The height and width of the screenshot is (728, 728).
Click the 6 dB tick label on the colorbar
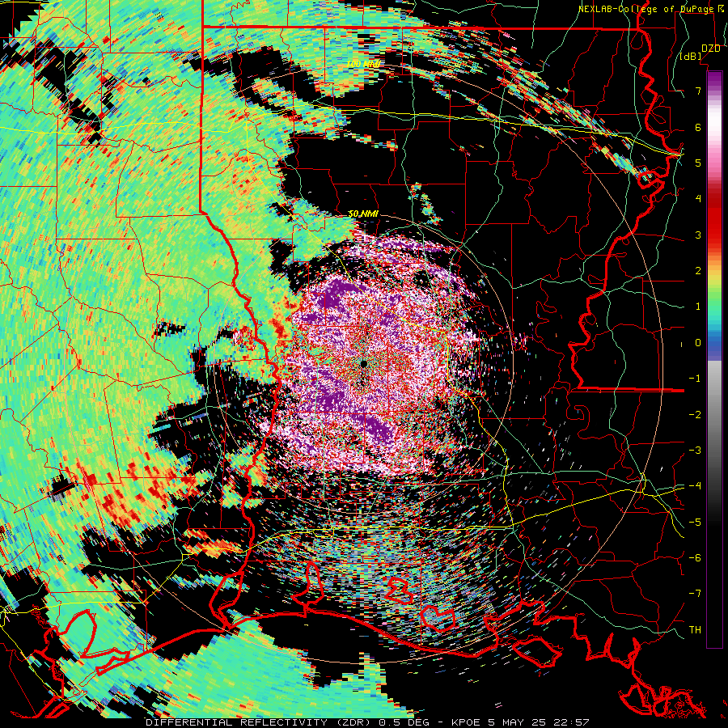[698, 127]
